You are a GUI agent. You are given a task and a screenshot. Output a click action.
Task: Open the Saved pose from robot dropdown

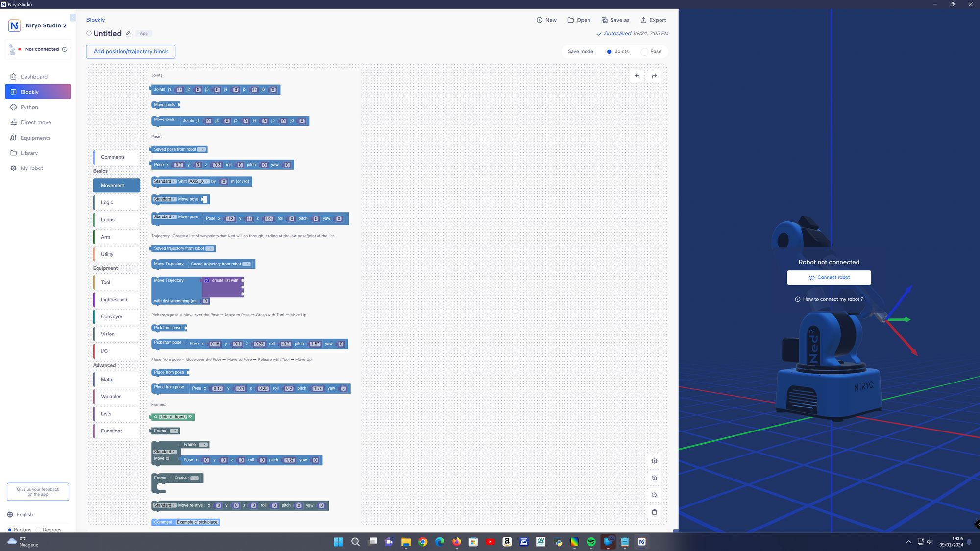coord(201,149)
